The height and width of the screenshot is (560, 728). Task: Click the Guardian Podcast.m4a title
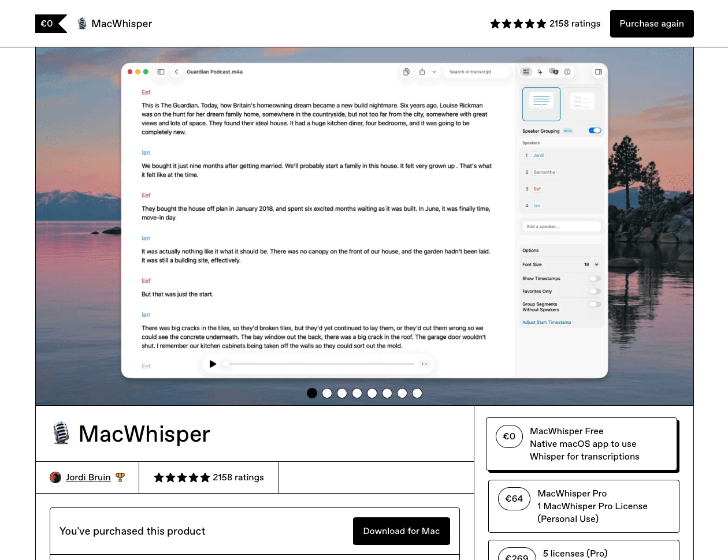214,72
